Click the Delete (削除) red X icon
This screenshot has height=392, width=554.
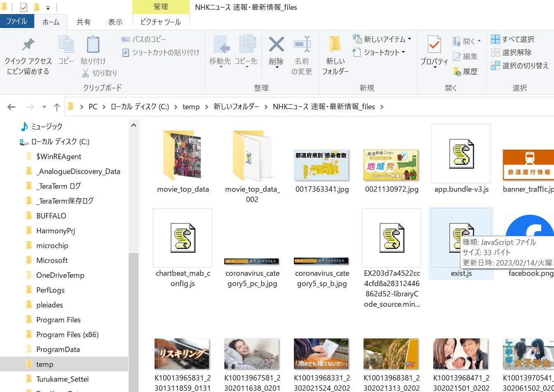276,45
